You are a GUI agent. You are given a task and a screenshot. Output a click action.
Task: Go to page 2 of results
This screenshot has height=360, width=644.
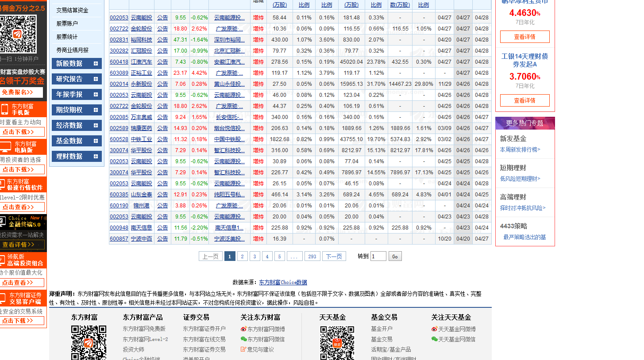pos(242,257)
